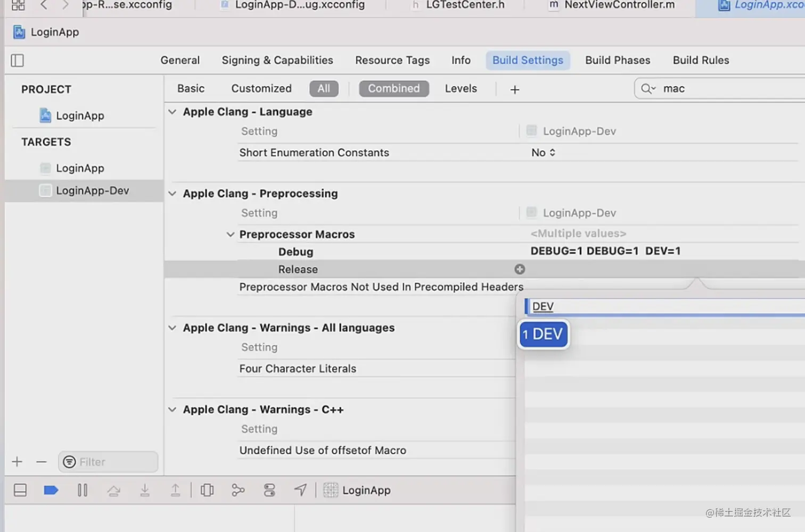Collapse Apple Clang - Warnings - C++ section
Screen dimensions: 805x532
(172, 410)
